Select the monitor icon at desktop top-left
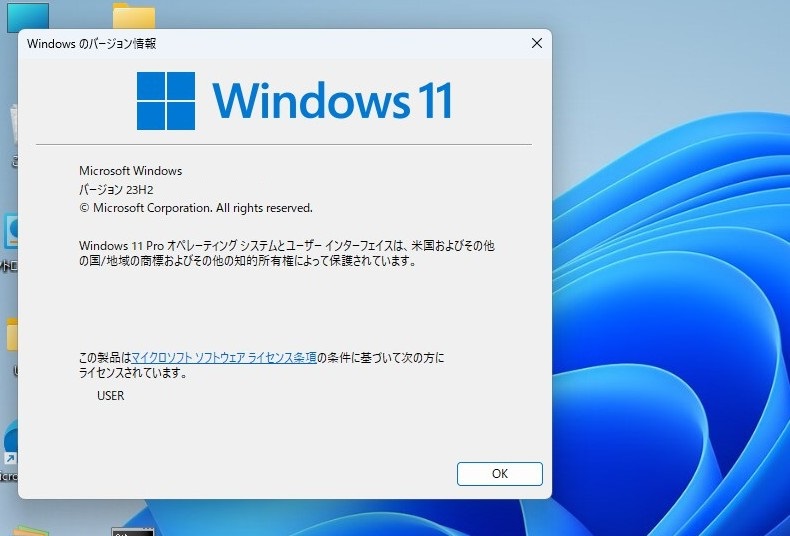The image size is (790, 536). click(27, 15)
